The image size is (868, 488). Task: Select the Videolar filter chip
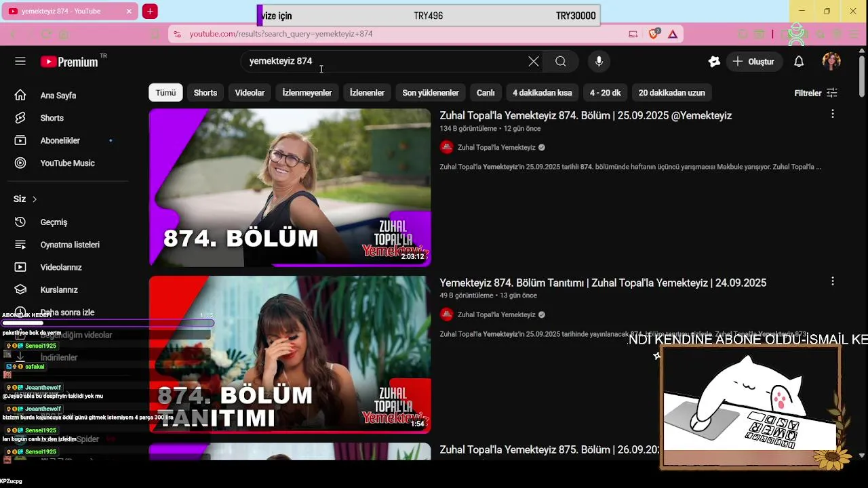250,93
